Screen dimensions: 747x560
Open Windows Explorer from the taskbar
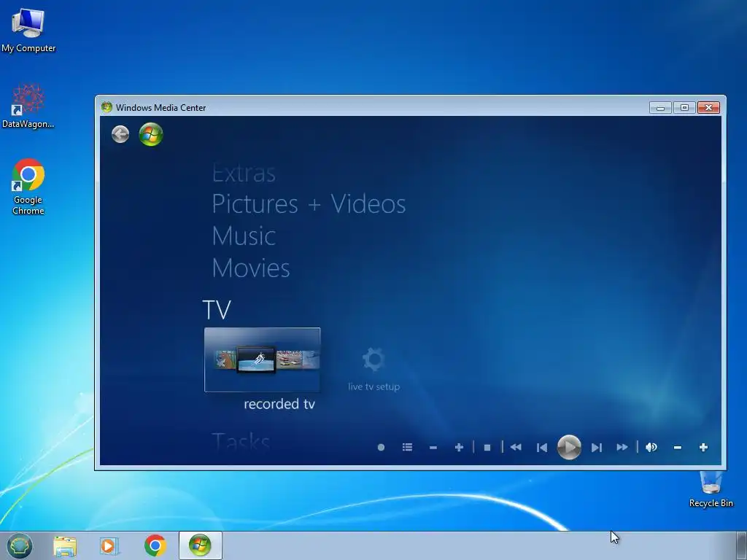65,545
